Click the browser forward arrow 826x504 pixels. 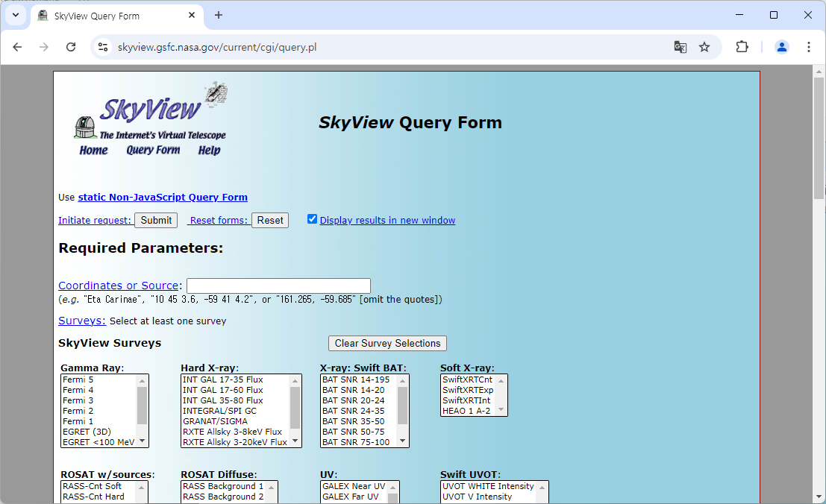pos(44,48)
